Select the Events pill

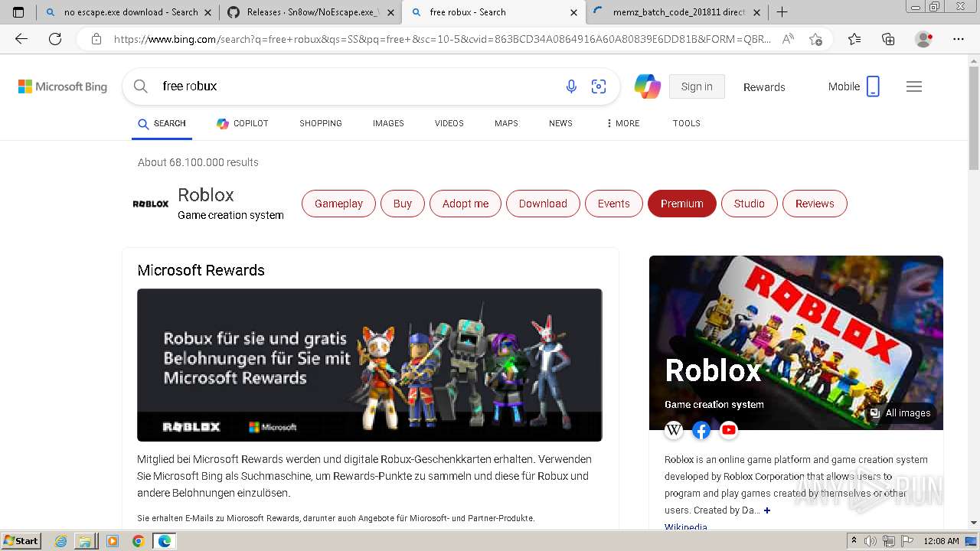(x=614, y=204)
